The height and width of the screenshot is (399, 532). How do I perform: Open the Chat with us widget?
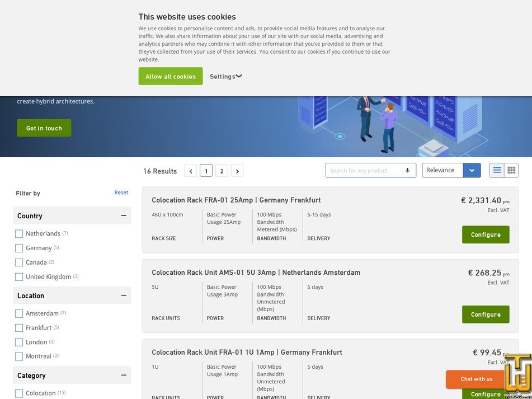475,379
